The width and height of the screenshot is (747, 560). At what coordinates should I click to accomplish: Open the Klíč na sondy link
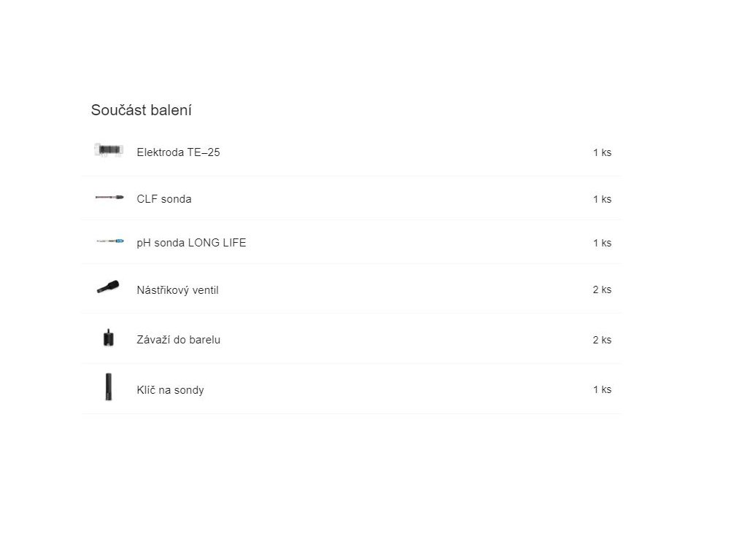[170, 390]
